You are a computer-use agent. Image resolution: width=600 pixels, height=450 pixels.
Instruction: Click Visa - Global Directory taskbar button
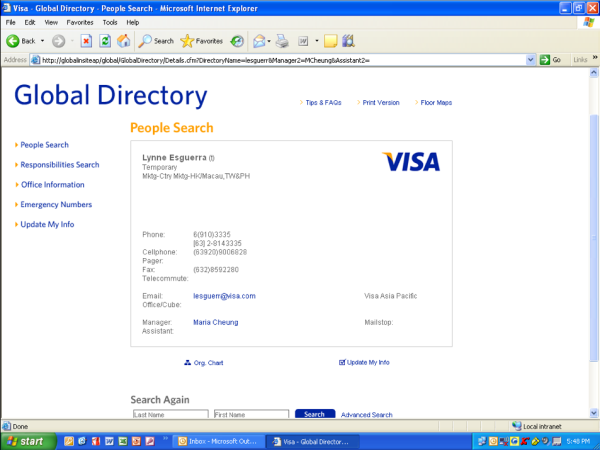tap(313, 442)
